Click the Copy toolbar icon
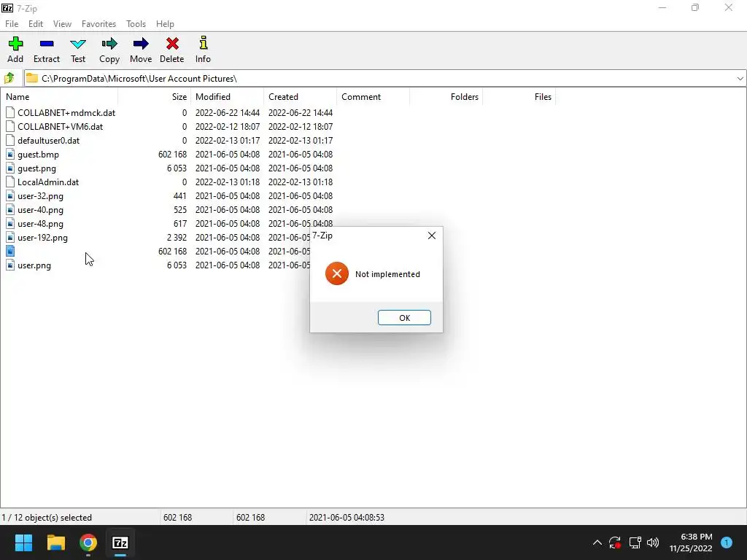Image resolution: width=747 pixels, height=560 pixels. pyautogui.click(x=109, y=44)
